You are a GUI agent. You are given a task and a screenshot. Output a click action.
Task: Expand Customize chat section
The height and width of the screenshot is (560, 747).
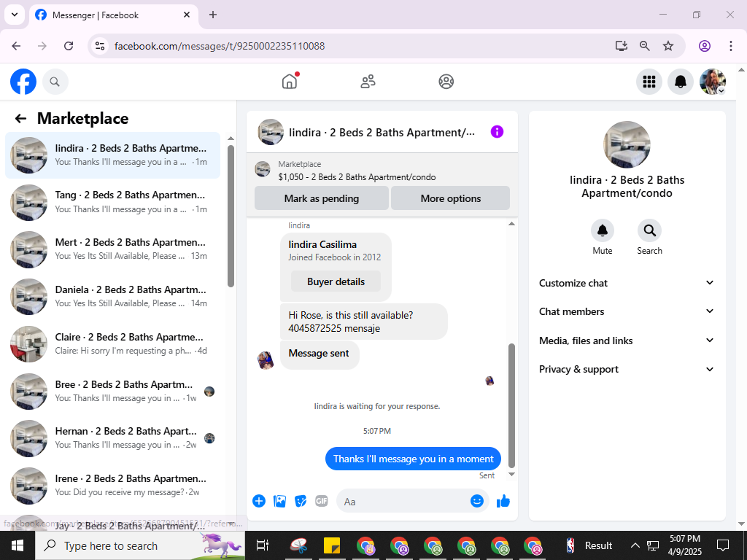click(x=627, y=283)
